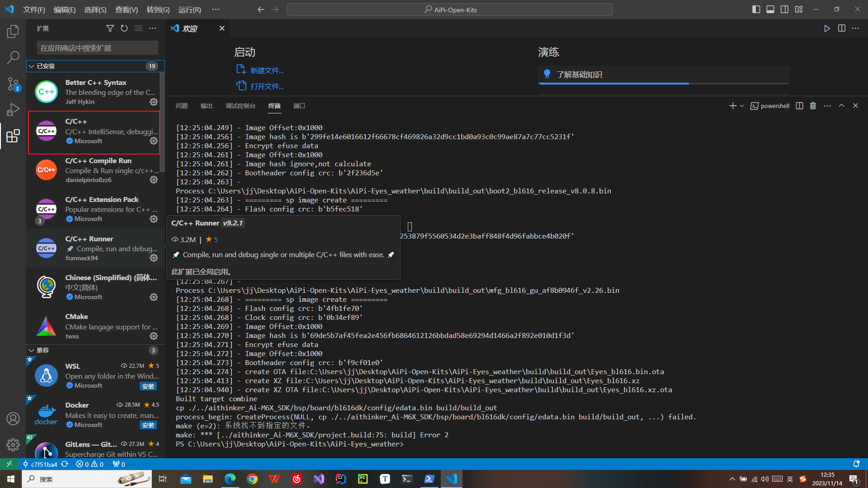Open CMake extension manage gear

point(154,336)
